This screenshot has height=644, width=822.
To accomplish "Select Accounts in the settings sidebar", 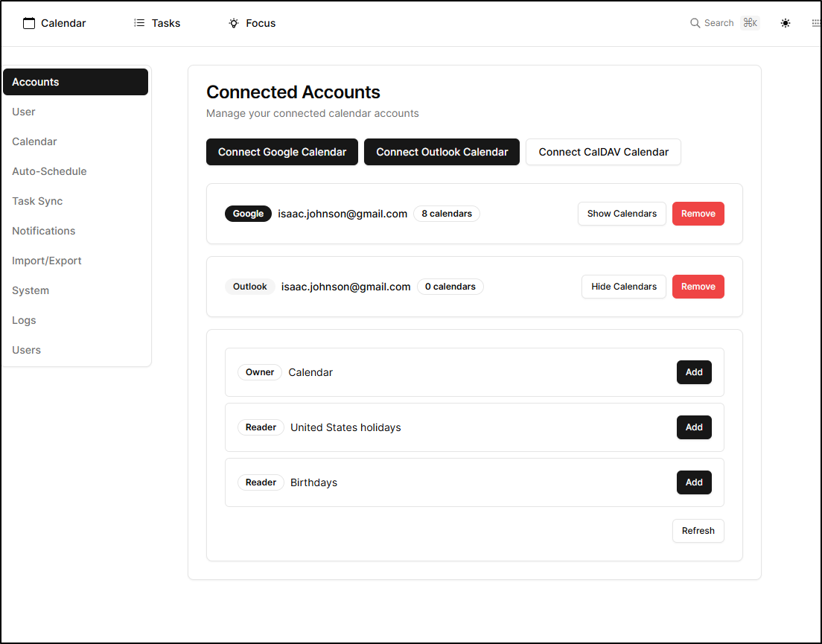I will 75,82.
